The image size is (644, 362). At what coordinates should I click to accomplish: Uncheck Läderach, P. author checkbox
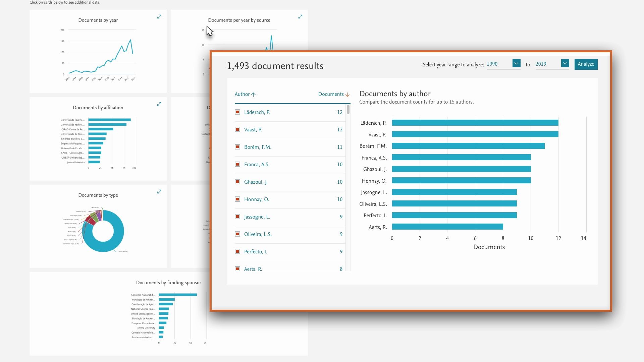click(x=237, y=112)
